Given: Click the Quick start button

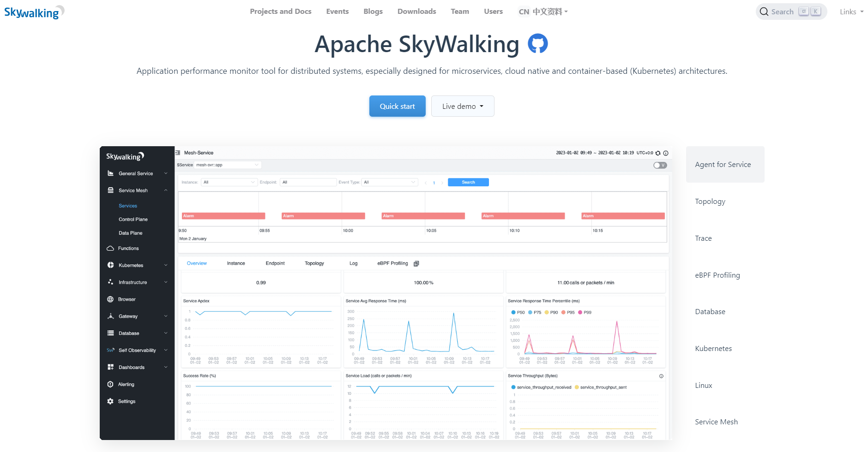Looking at the screenshot, I should point(398,106).
